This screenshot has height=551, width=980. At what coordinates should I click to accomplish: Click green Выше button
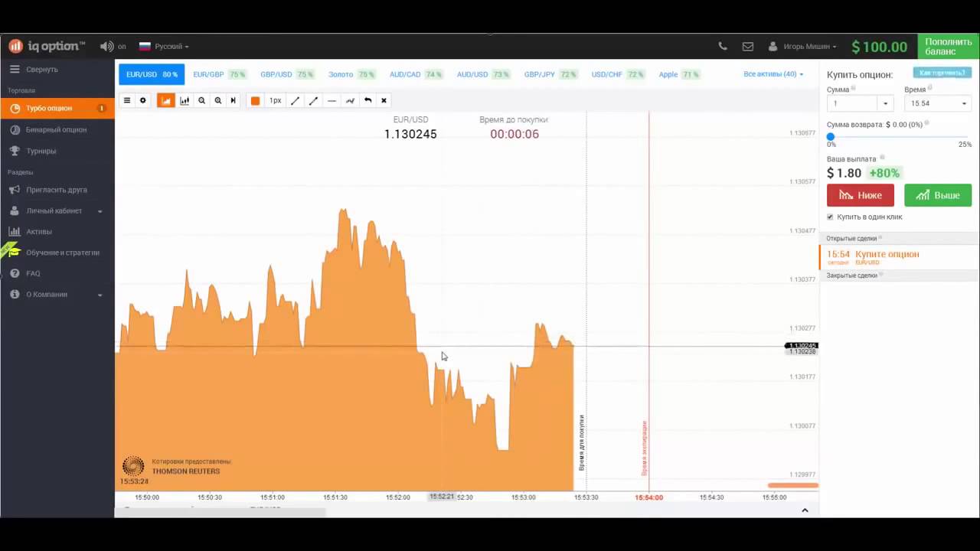[938, 195]
